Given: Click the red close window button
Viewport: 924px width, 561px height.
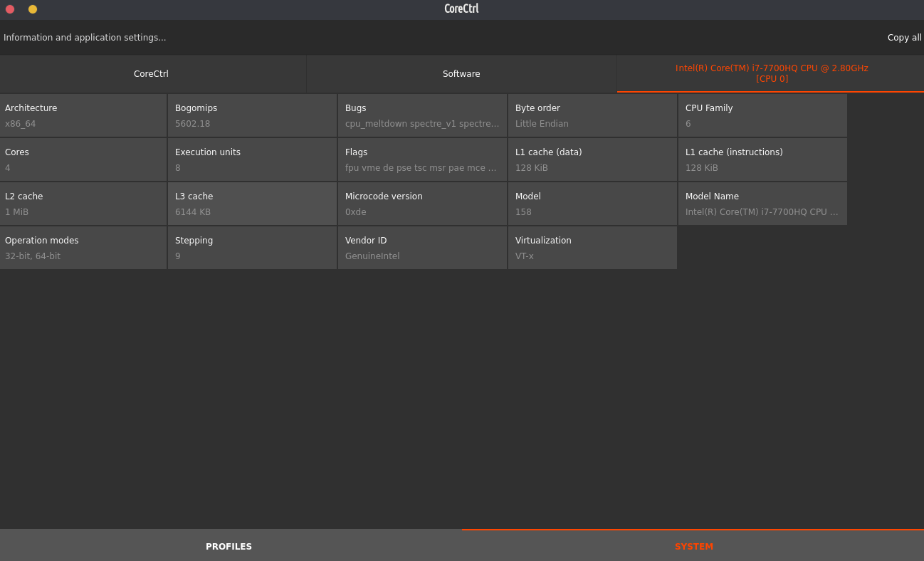Looking at the screenshot, I should point(10,9).
